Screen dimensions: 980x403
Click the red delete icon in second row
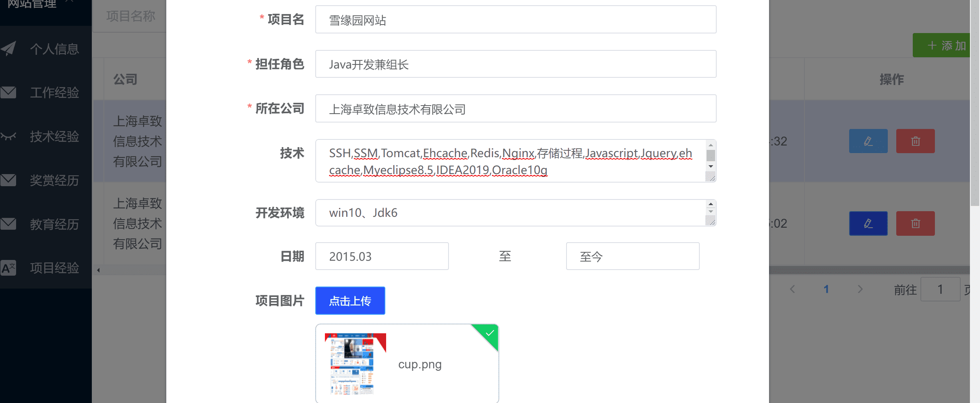pyautogui.click(x=915, y=223)
